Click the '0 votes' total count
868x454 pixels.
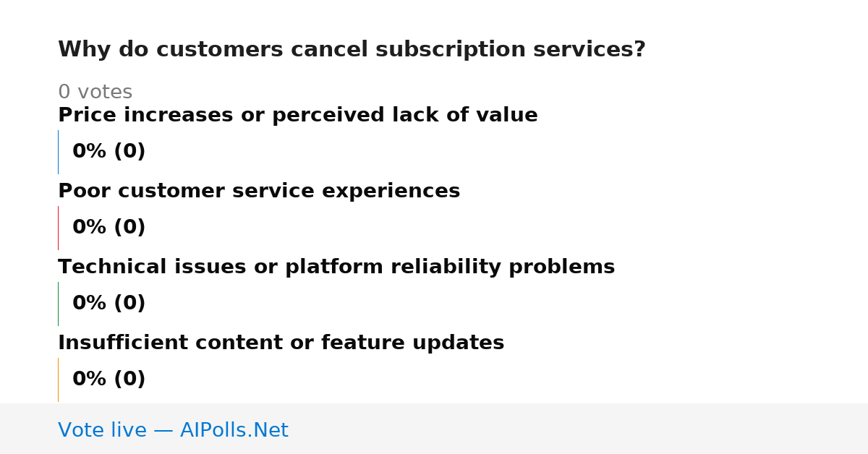tap(95, 93)
